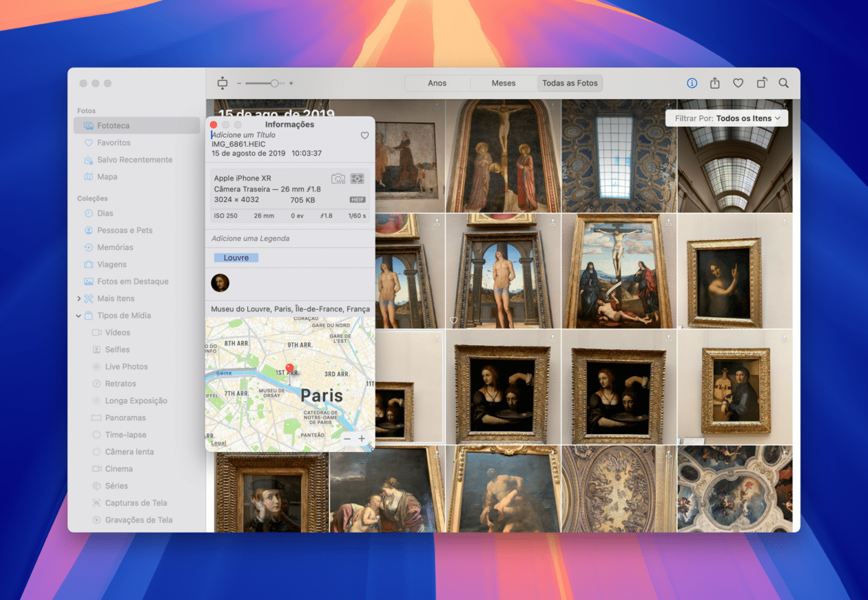
Task: Zoom out with the minus sign
Action: [x=239, y=83]
